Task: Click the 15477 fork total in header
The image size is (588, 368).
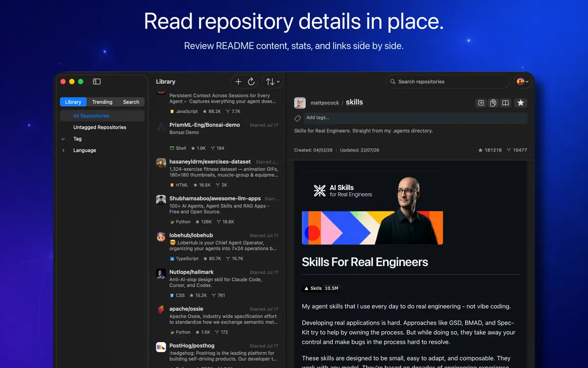Action: 517,150
